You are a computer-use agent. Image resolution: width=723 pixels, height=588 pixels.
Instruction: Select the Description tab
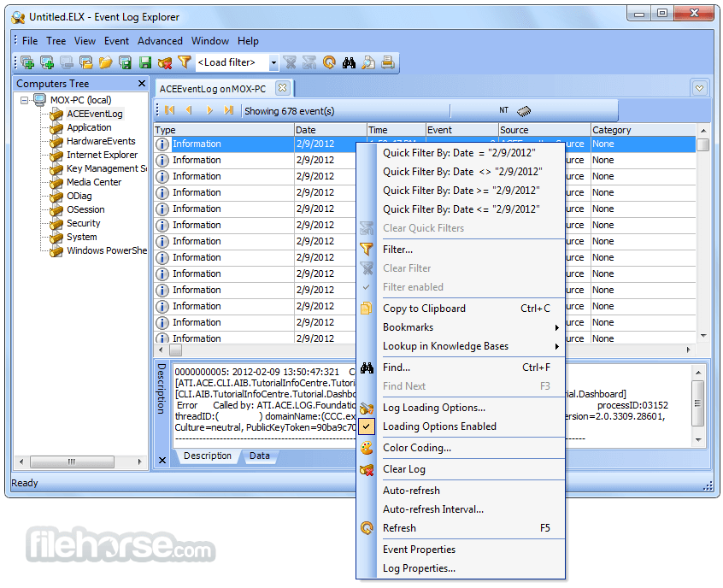(208, 456)
